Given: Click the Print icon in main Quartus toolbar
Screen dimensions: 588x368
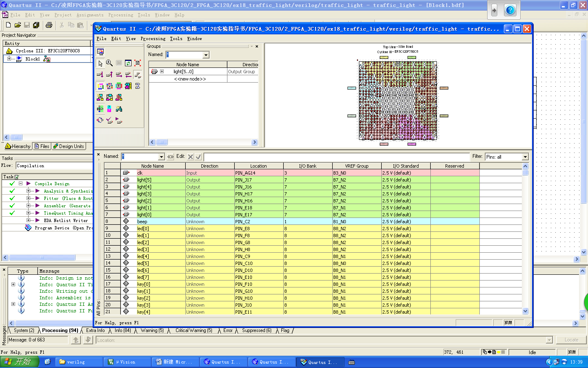Looking at the screenshot, I should 49,25.
